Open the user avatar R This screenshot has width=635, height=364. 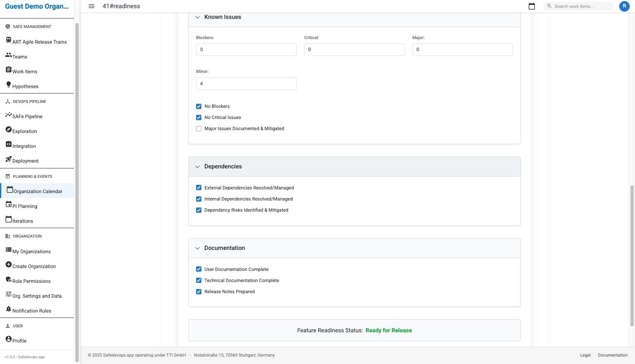tap(624, 6)
